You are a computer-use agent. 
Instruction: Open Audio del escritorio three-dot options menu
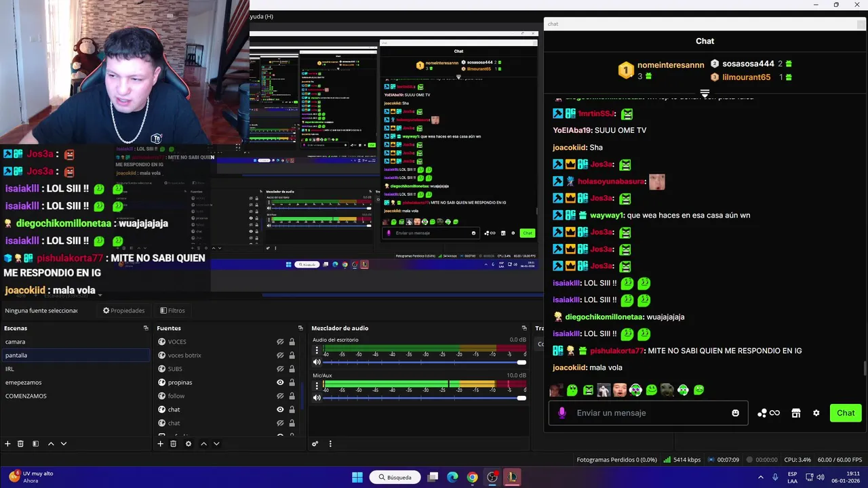click(x=317, y=350)
